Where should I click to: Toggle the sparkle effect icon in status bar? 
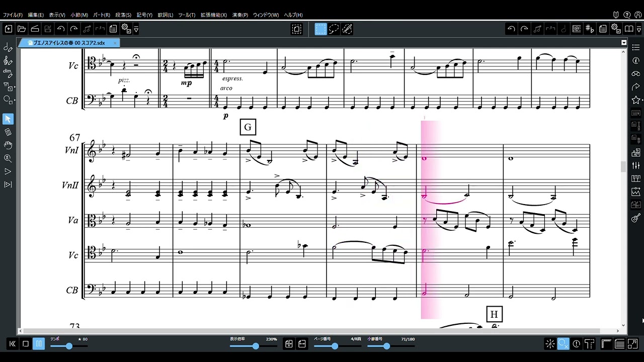(550, 344)
